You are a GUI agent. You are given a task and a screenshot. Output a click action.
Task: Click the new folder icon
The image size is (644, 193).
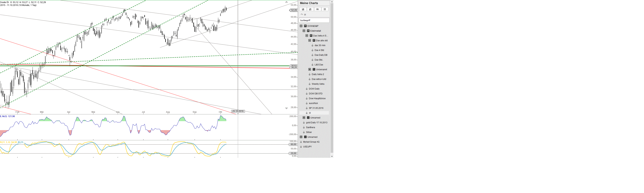coord(318,9)
